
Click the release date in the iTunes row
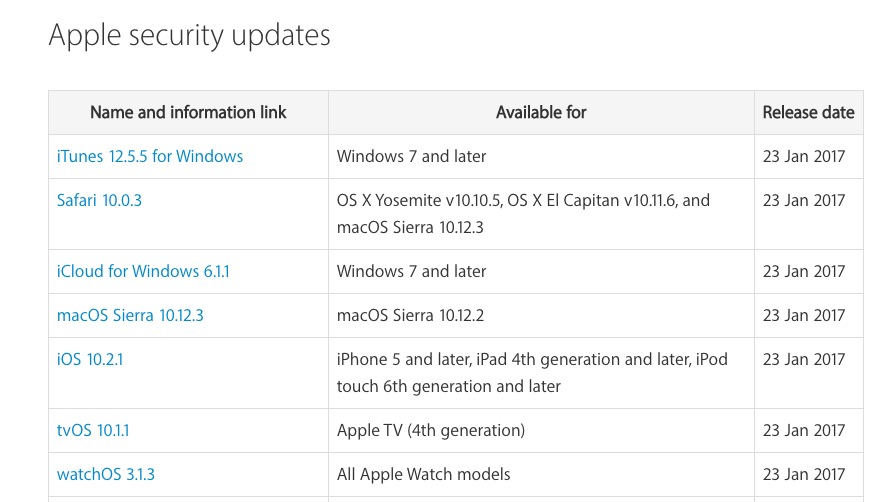(x=804, y=156)
